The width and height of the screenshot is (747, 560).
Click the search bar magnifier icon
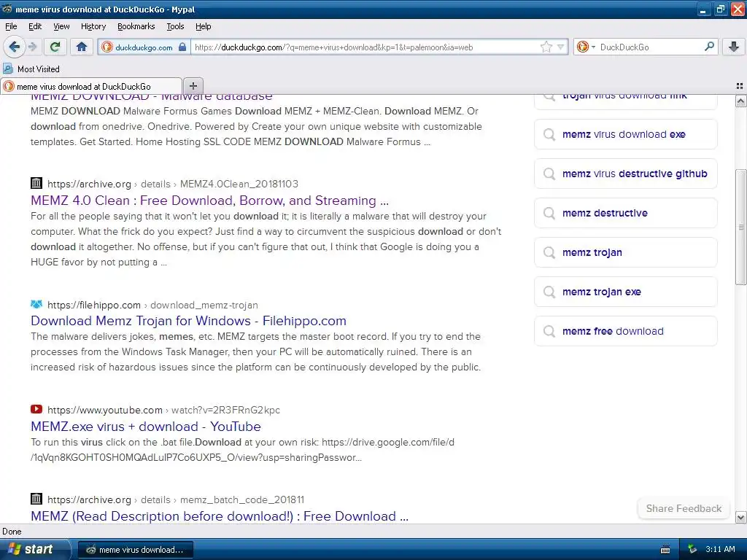[x=709, y=47]
